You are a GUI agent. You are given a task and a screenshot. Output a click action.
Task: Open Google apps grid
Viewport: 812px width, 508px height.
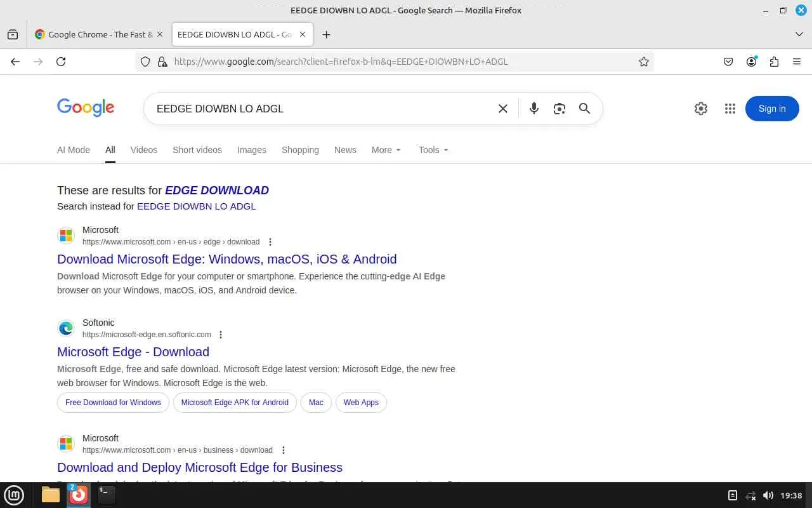tap(730, 109)
